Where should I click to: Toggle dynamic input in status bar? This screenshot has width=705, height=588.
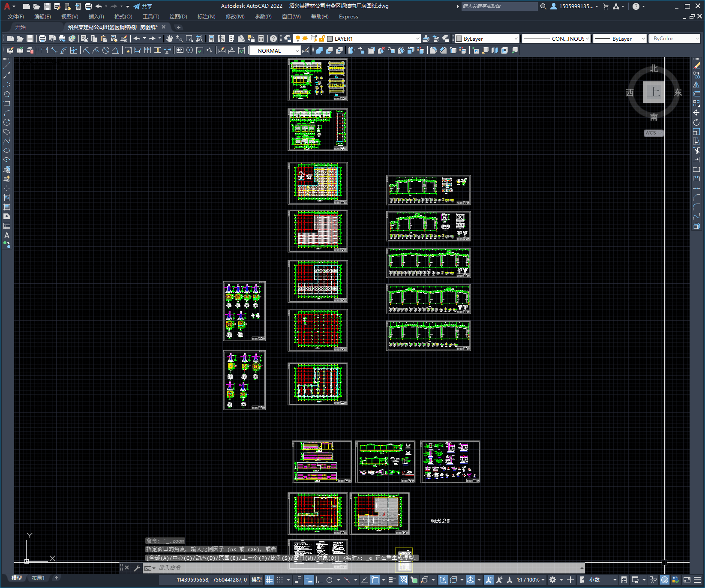click(x=309, y=580)
